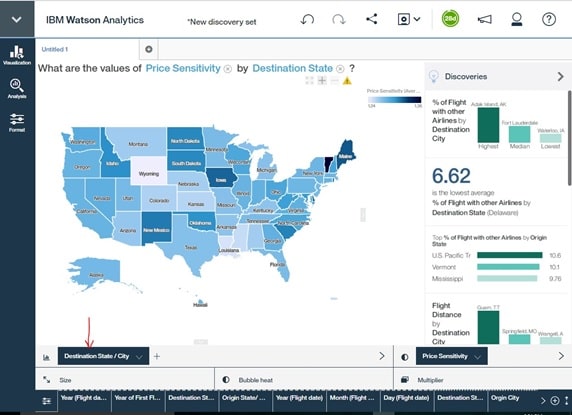572x415 pixels.
Task: Select the Year of First Fl... field chip
Action: point(138,400)
